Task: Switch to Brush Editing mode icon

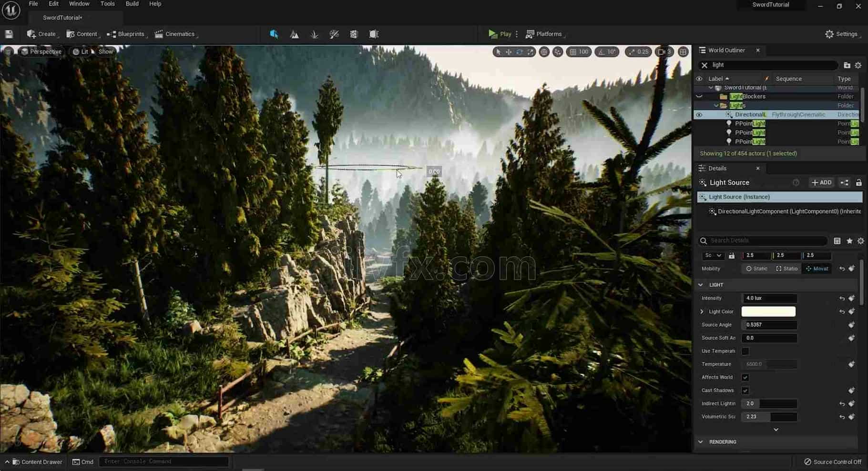Action: pyautogui.click(x=374, y=34)
